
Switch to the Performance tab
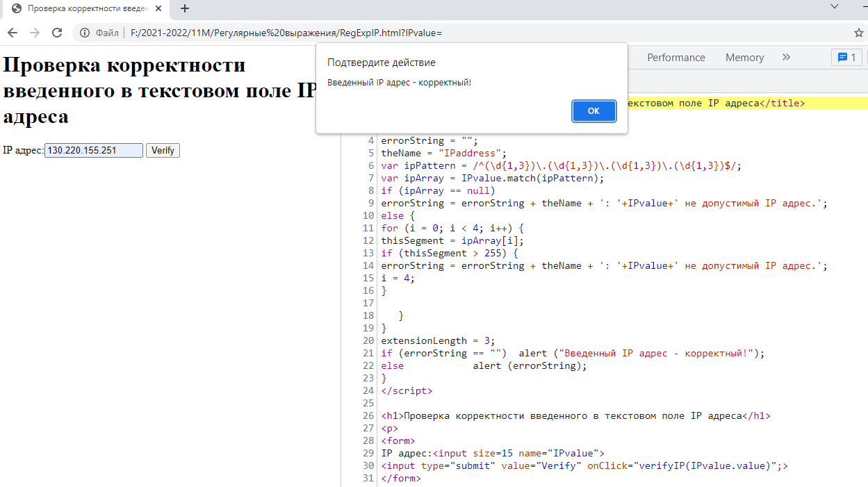pos(675,58)
